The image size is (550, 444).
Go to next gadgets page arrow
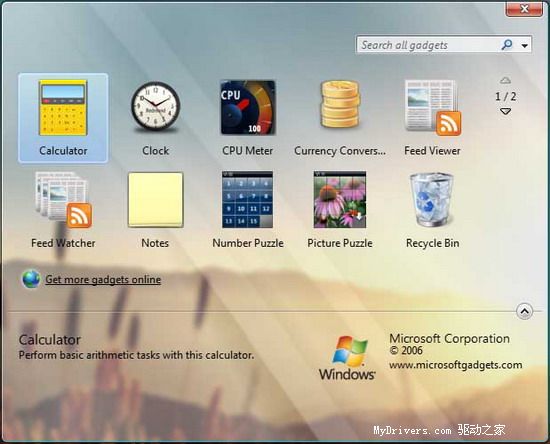coord(505,112)
